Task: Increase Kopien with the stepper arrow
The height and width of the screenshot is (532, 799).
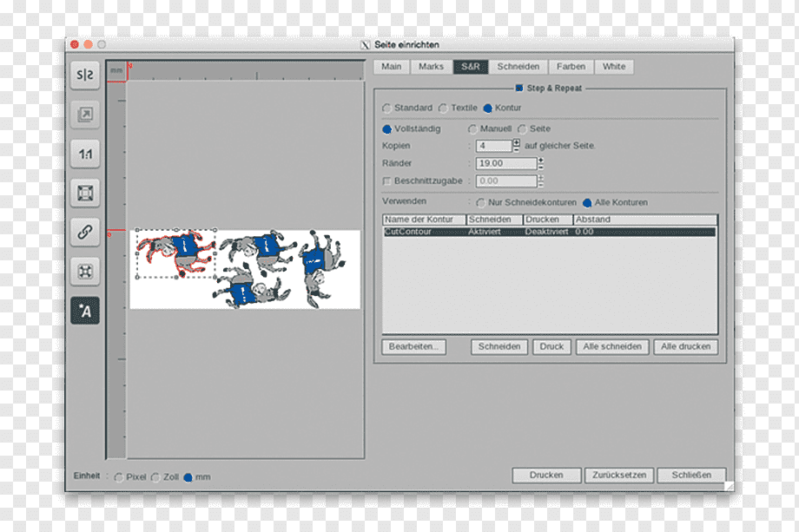Action: pyautogui.click(x=517, y=142)
